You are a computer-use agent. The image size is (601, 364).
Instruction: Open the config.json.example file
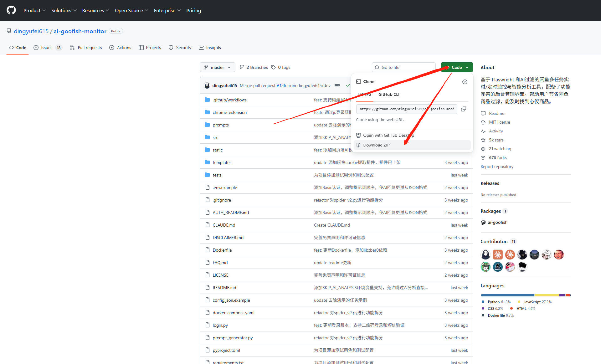pyautogui.click(x=231, y=300)
